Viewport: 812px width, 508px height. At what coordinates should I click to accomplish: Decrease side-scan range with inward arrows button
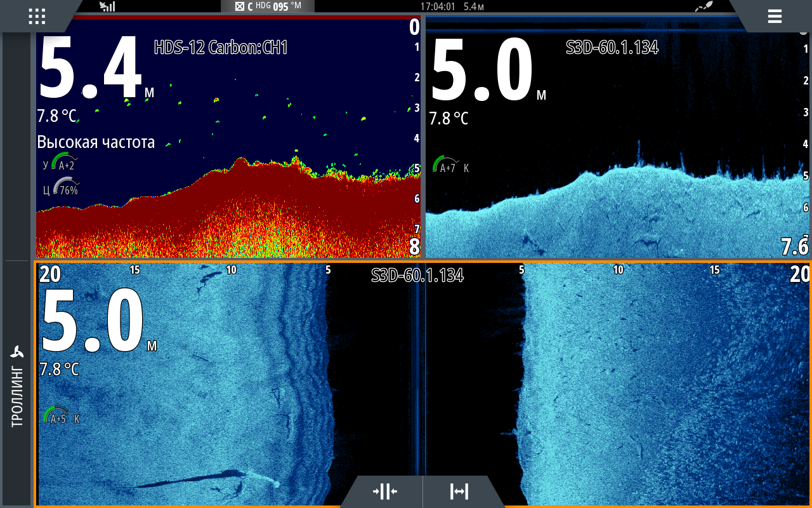pyautogui.click(x=384, y=491)
